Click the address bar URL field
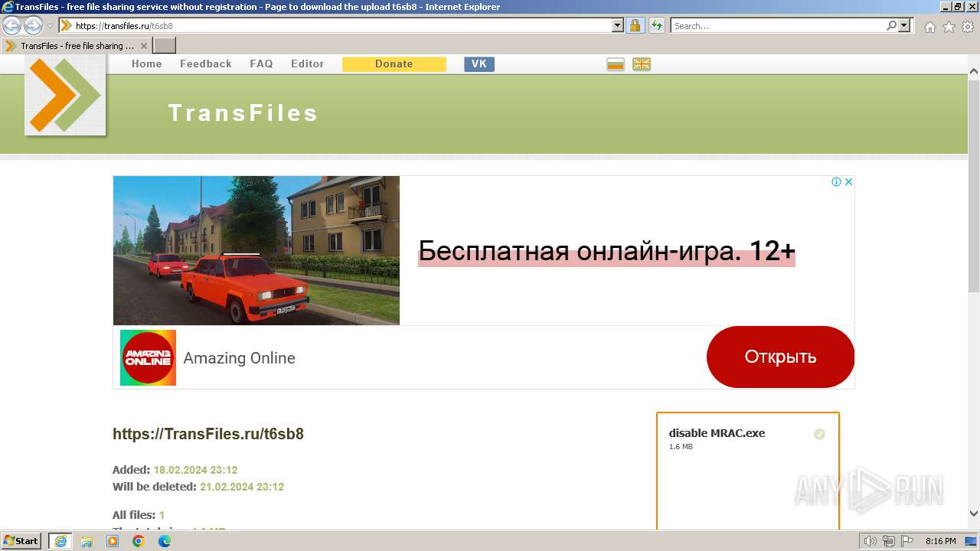The width and height of the screenshot is (980, 551). pos(335,26)
